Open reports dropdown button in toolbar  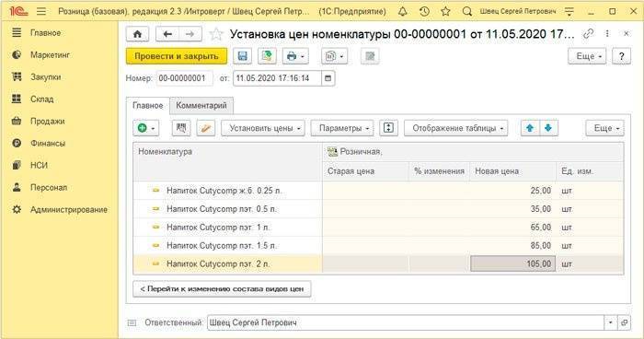pos(334,56)
